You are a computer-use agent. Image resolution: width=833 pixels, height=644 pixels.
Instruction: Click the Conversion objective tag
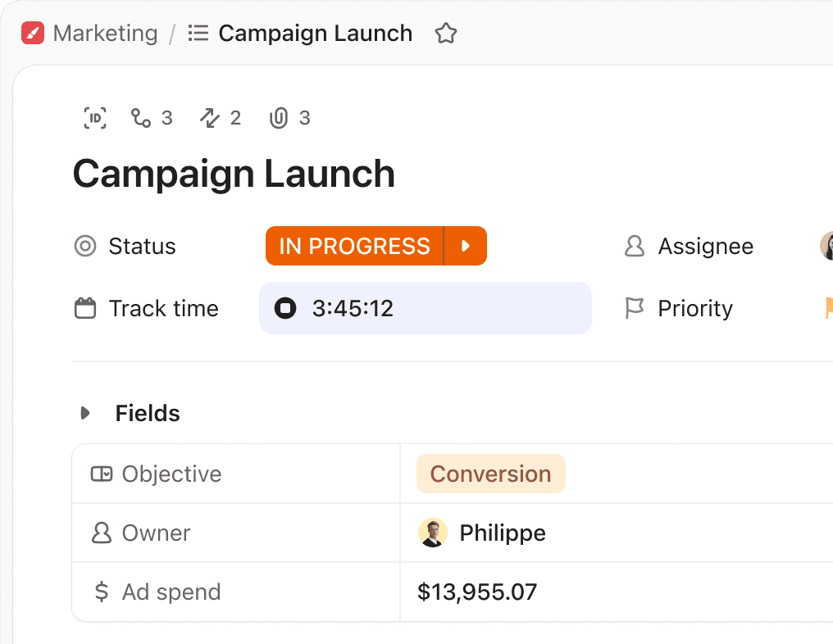pos(491,474)
